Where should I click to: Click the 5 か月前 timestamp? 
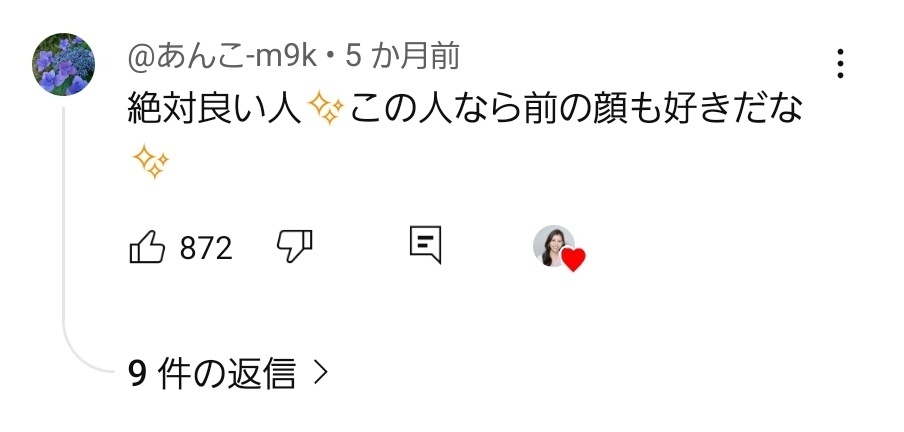pyautogui.click(x=402, y=57)
